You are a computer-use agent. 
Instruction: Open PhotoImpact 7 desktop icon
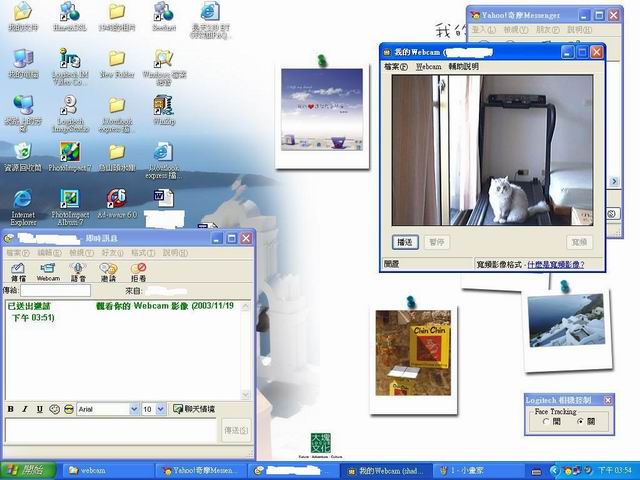tap(70, 156)
